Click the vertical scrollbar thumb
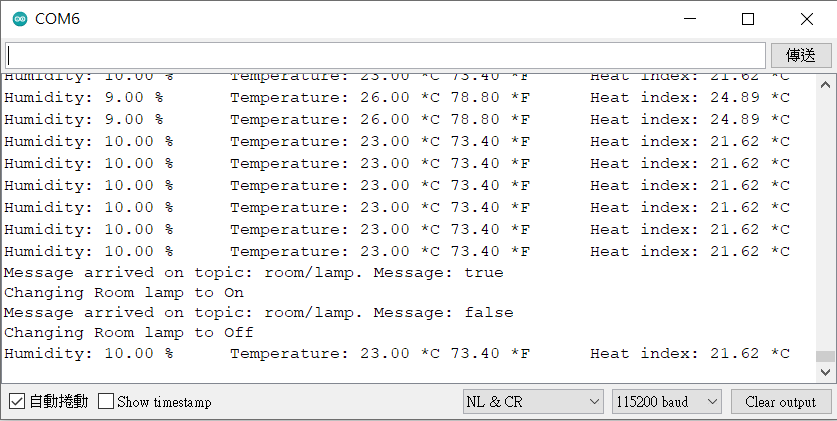 coord(825,356)
